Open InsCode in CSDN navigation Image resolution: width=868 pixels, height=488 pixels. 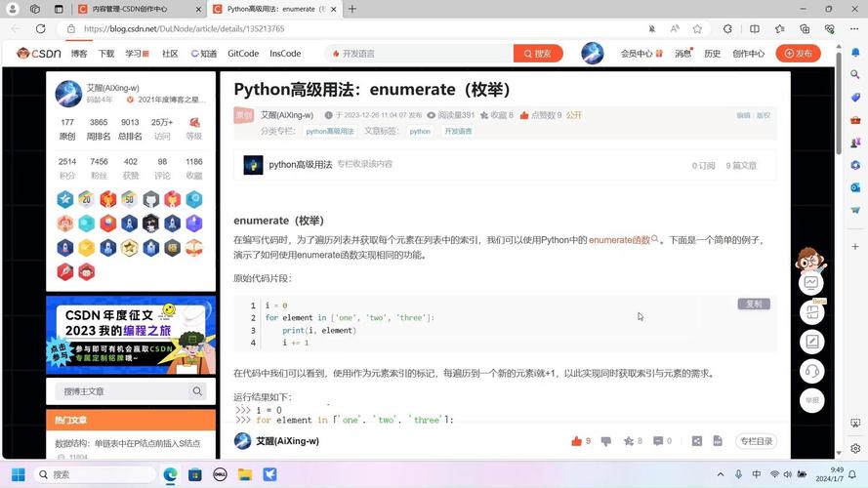285,53
